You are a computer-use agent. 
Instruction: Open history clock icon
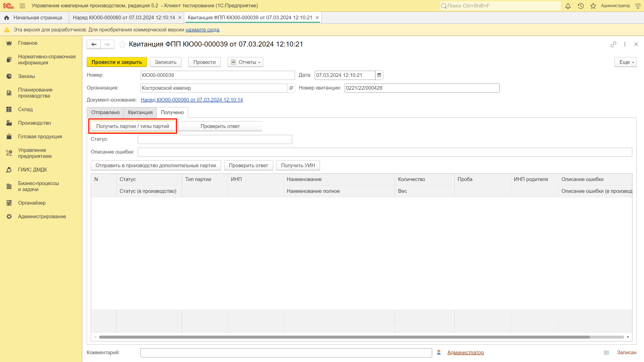pyautogui.click(x=581, y=6)
